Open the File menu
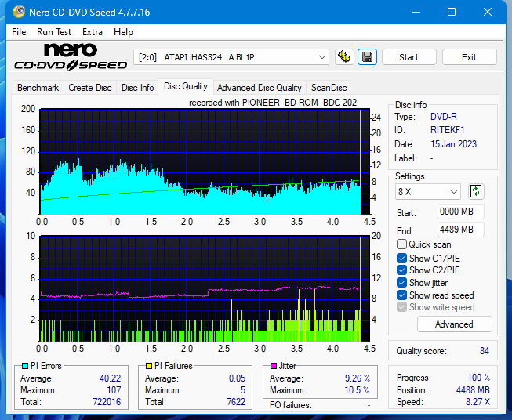 (19, 32)
